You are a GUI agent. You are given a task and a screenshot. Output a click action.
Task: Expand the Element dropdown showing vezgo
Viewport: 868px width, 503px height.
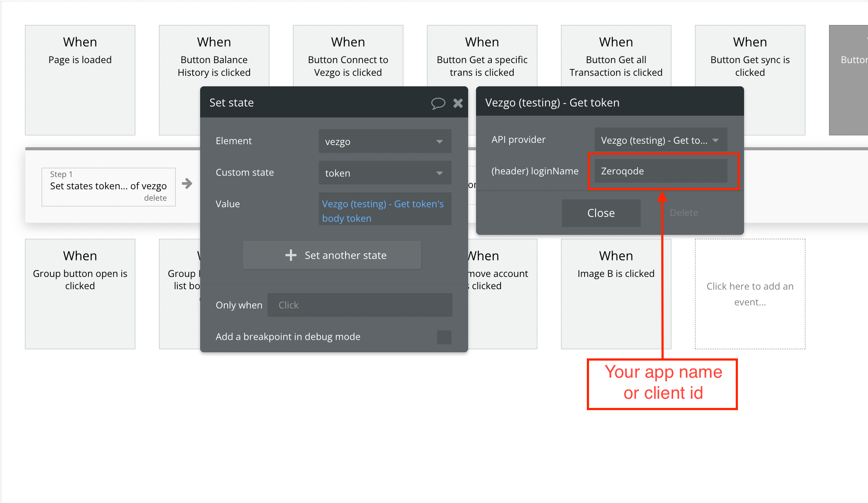[x=385, y=142]
